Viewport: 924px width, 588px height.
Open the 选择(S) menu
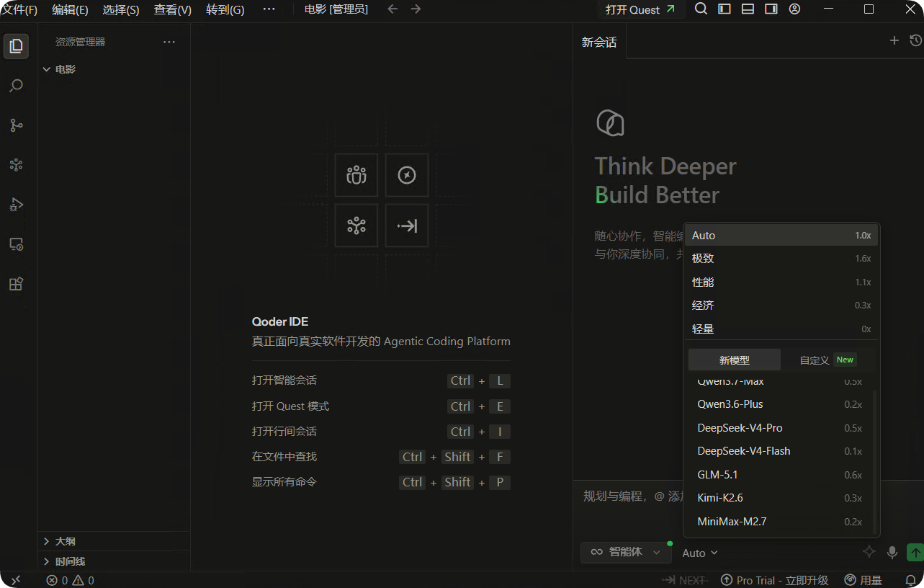point(121,9)
